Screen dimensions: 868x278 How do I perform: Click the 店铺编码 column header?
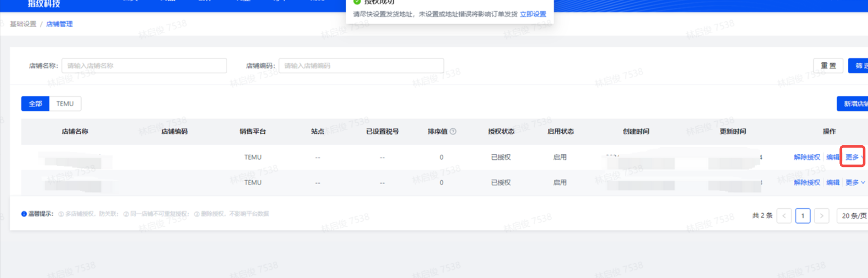pos(174,131)
